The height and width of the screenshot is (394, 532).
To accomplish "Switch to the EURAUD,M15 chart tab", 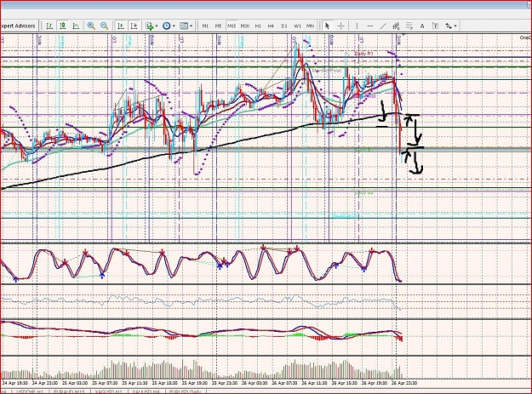I will pyautogui.click(x=69, y=391).
